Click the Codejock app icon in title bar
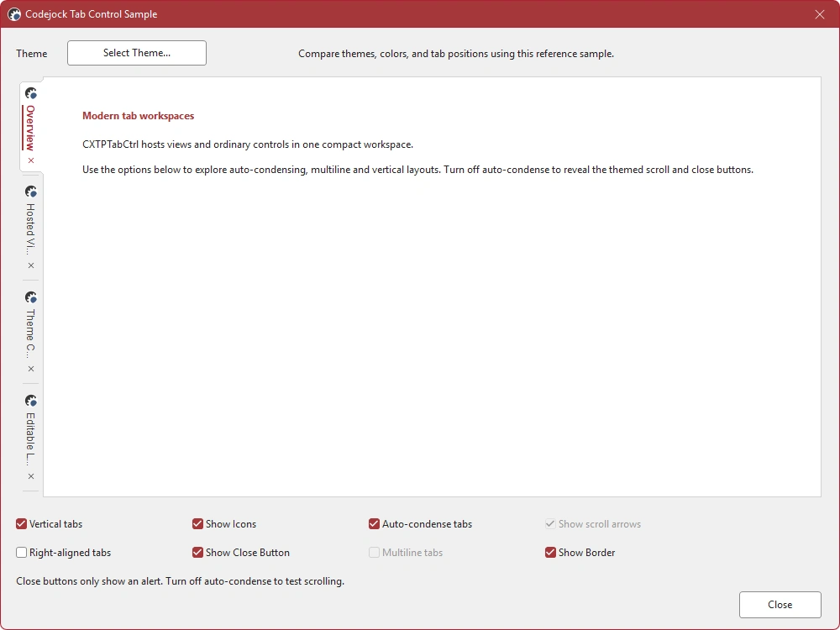 pyautogui.click(x=14, y=14)
